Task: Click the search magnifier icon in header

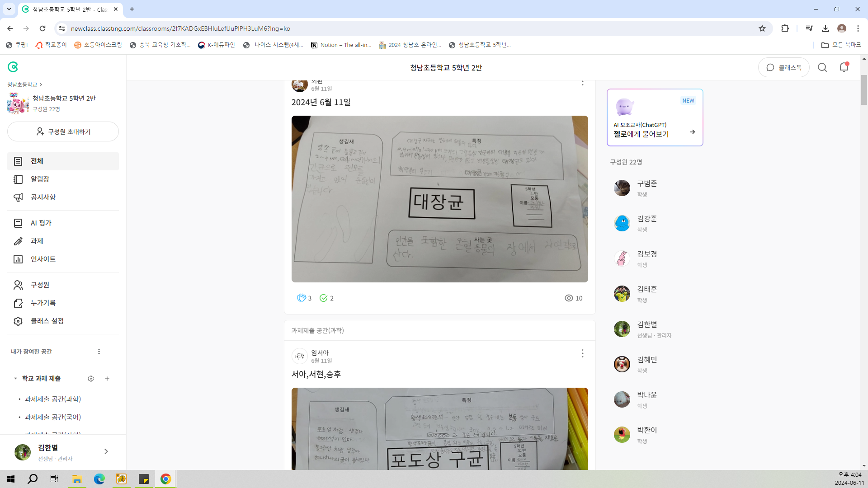Action: point(822,67)
